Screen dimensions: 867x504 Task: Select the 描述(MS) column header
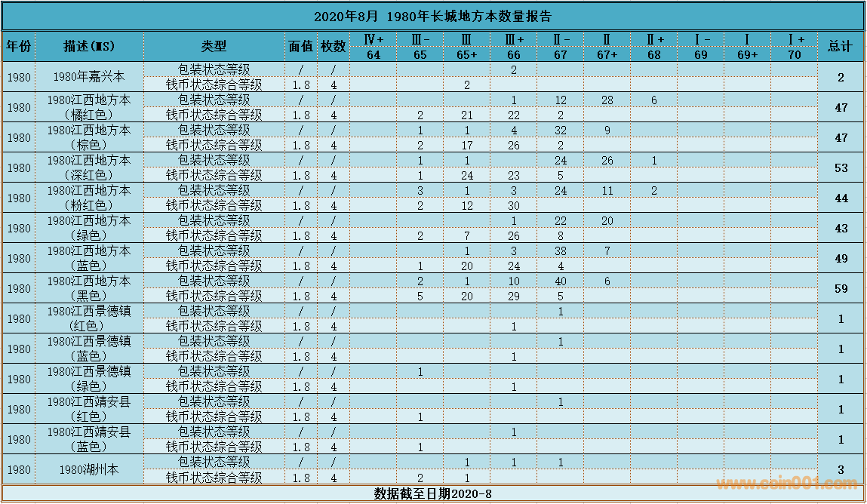(x=89, y=46)
